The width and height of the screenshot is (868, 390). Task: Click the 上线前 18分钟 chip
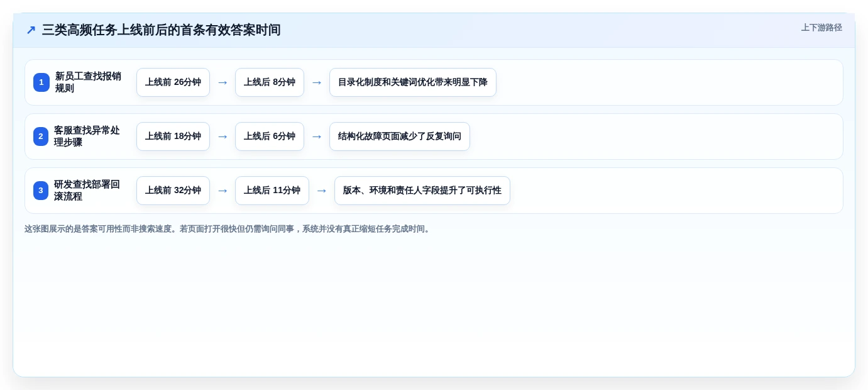[173, 136]
